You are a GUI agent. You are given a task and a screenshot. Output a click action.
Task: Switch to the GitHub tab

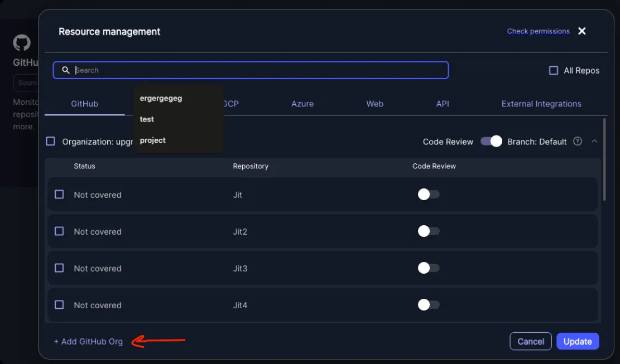click(85, 104)
